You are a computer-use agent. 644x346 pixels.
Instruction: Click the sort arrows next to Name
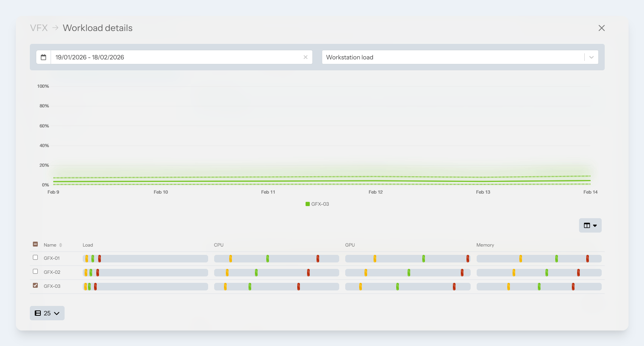[60, 245]
